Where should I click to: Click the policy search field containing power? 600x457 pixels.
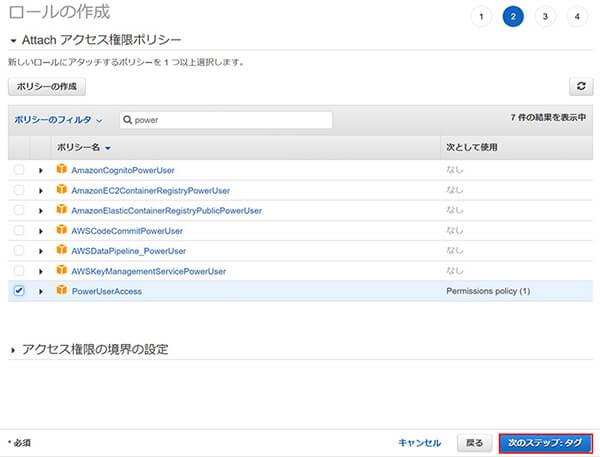[x=226, y=120]
